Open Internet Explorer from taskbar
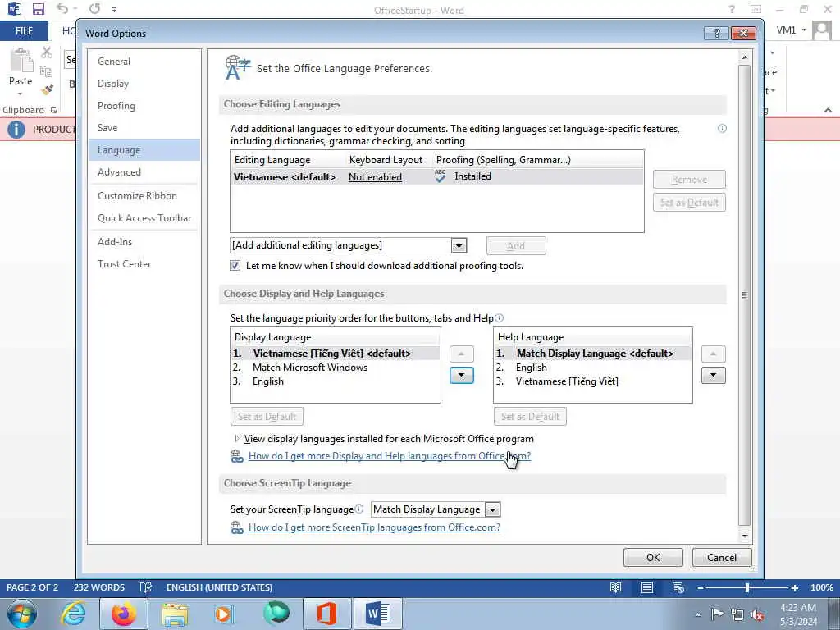Image resolution: width=840 pixels, height=630 pixels. pyautogui.click(x=73, y=614)
